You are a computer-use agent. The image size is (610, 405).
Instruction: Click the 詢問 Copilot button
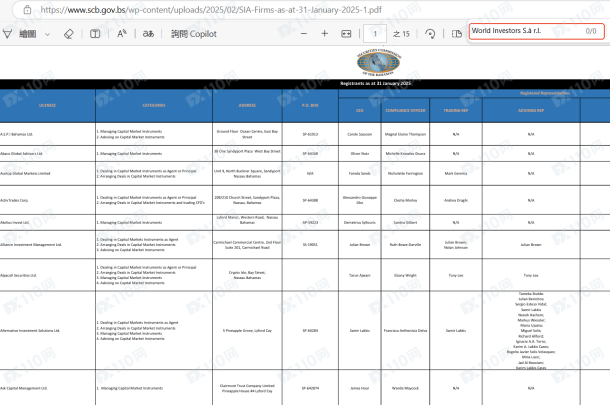[x=194, y=34]
